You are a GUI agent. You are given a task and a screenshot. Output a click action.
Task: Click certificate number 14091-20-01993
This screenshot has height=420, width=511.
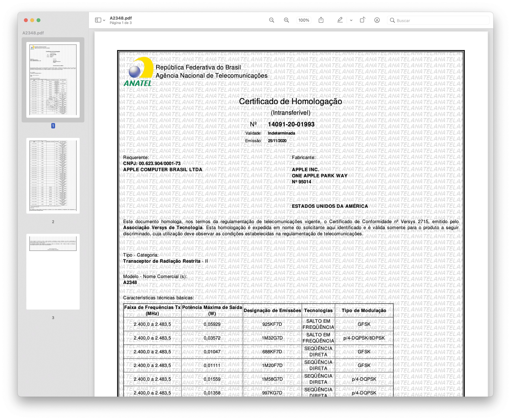coord(291,124)
